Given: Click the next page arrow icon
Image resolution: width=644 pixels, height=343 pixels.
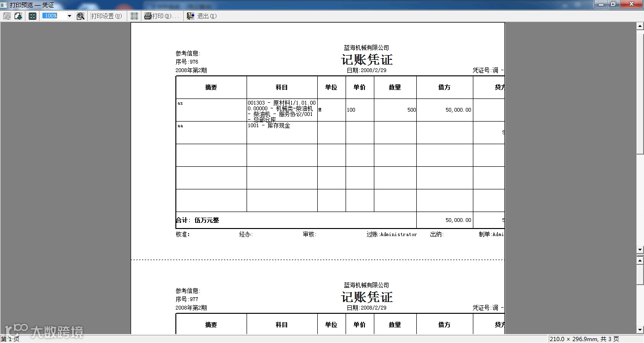Looking at the screenshot, I should click(x=18, y=16).
